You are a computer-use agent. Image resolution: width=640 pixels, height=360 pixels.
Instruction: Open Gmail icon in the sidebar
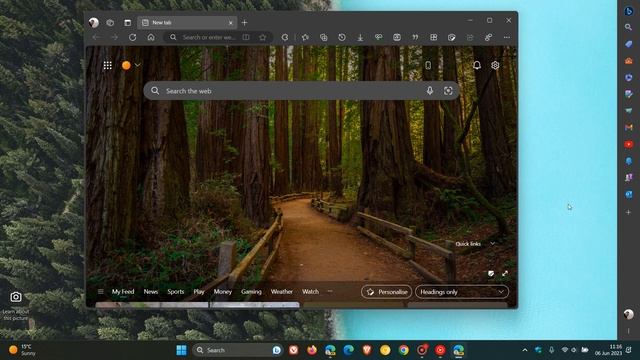[629, 128]
